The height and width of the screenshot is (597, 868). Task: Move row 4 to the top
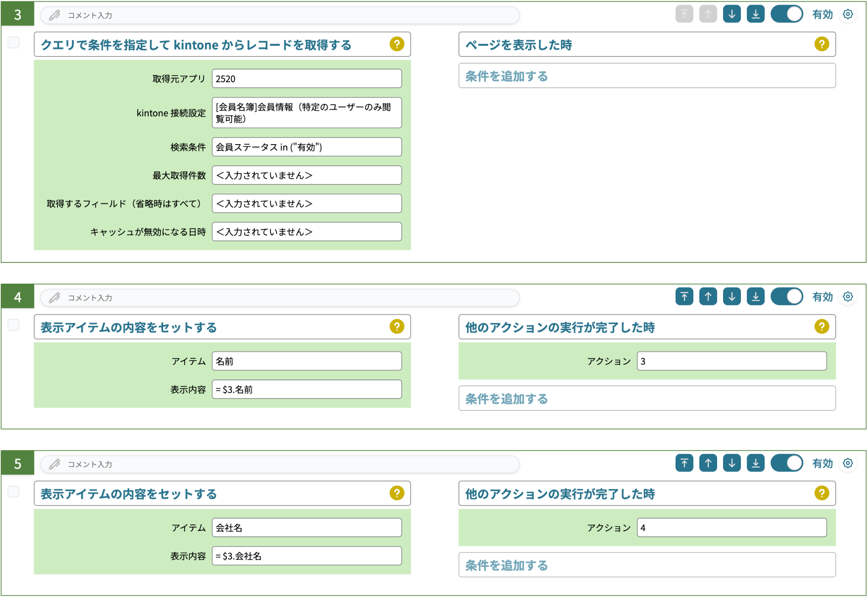pos(684,297)
